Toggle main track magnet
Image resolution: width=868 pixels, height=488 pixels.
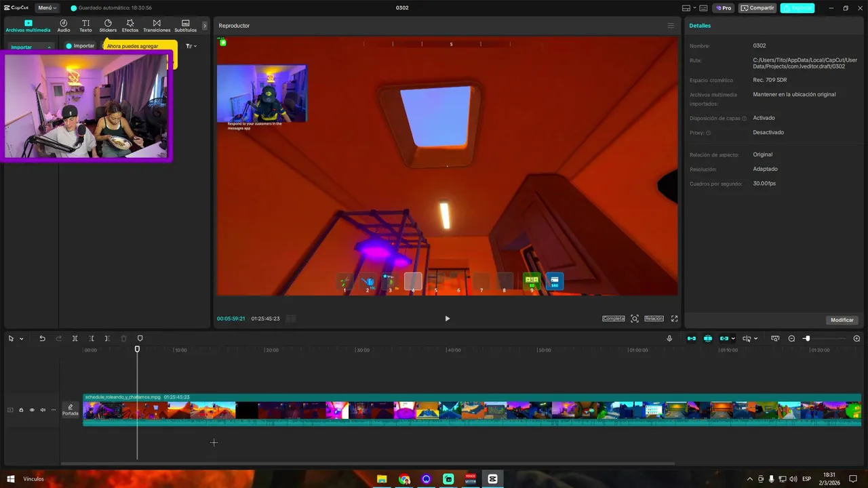coord(692,338)
